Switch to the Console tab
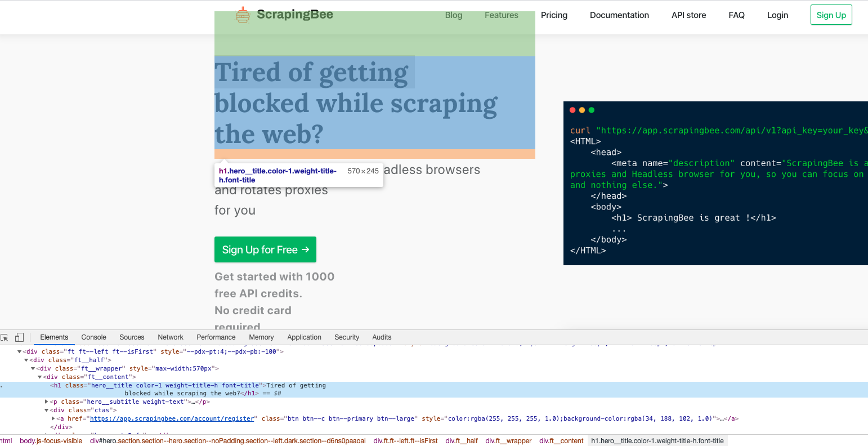 click(93, 337)
